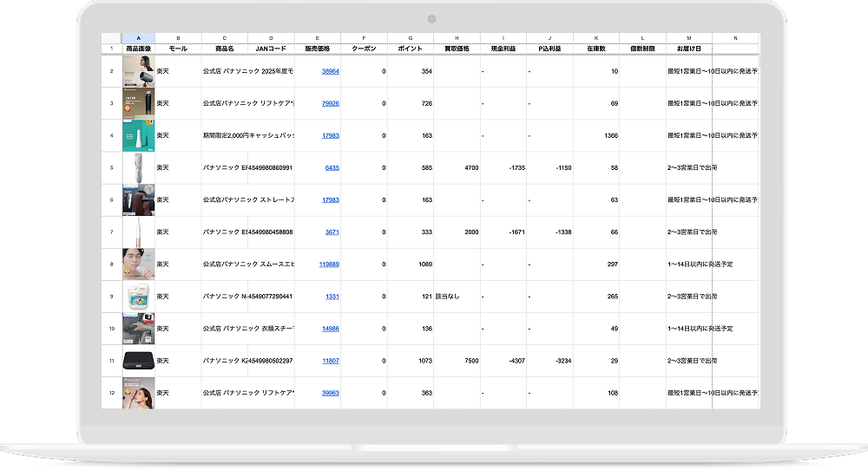Select the white hair clipper image in row 5

(138, 167)
